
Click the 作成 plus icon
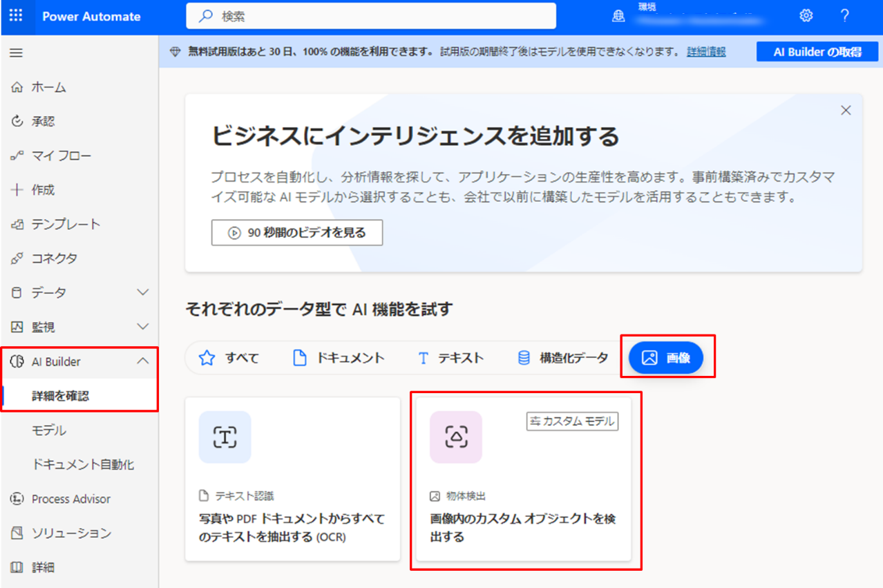click(17, 190)
